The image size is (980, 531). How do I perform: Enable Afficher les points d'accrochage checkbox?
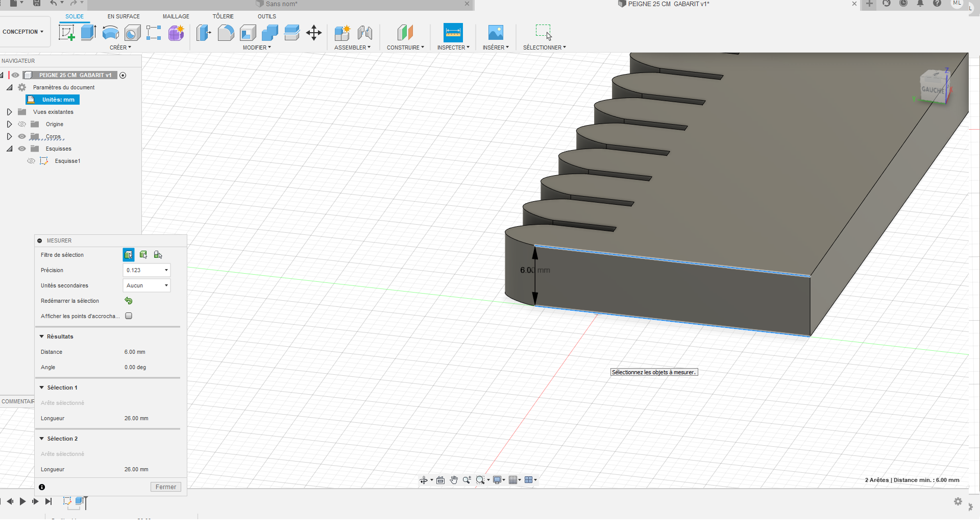click(129, 316)
